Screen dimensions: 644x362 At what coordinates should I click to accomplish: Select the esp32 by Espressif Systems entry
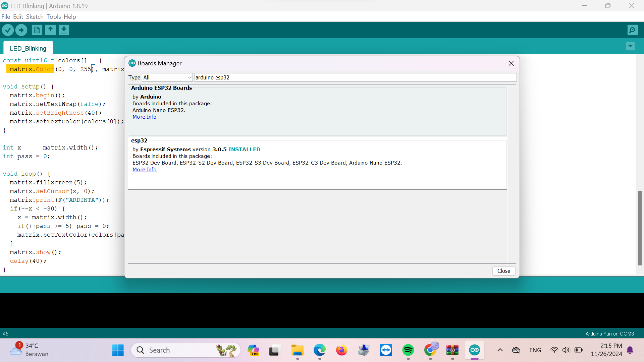[317, 163]
